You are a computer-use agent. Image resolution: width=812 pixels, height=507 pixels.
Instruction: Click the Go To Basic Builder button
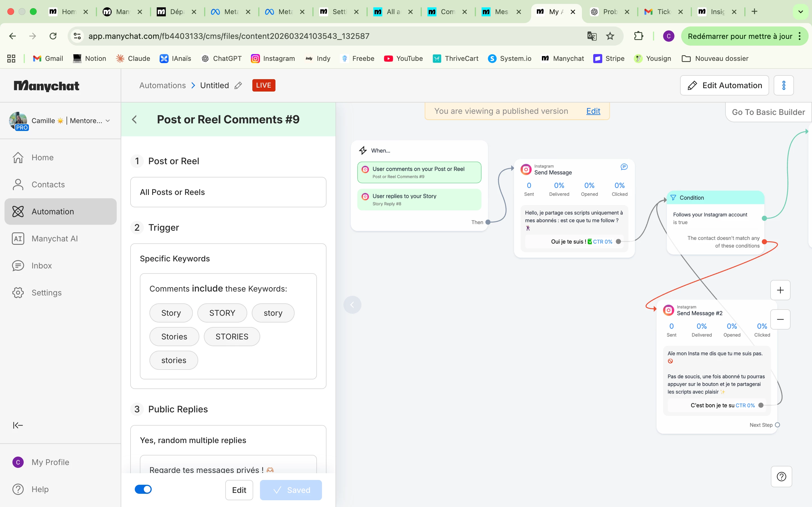pos(768,112)
